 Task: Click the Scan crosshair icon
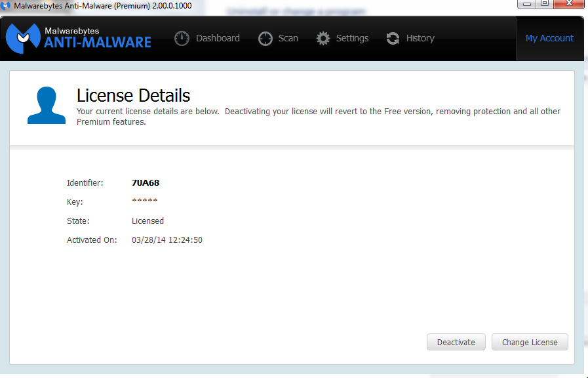[x=265, y=38]
